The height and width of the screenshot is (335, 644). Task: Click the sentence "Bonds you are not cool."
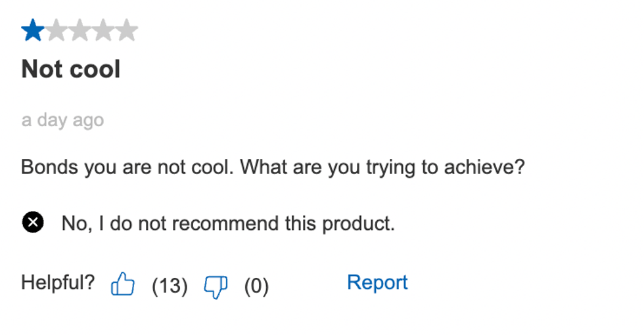[x=127, y=167]
